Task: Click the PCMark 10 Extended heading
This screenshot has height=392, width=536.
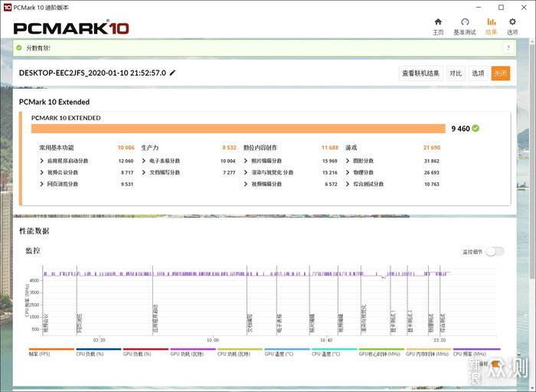Action: 54,102
